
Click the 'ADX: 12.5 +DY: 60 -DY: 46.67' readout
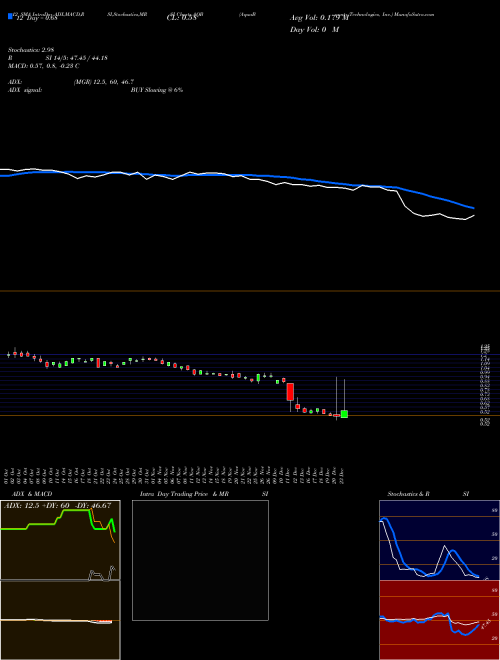tap(58, 505)
